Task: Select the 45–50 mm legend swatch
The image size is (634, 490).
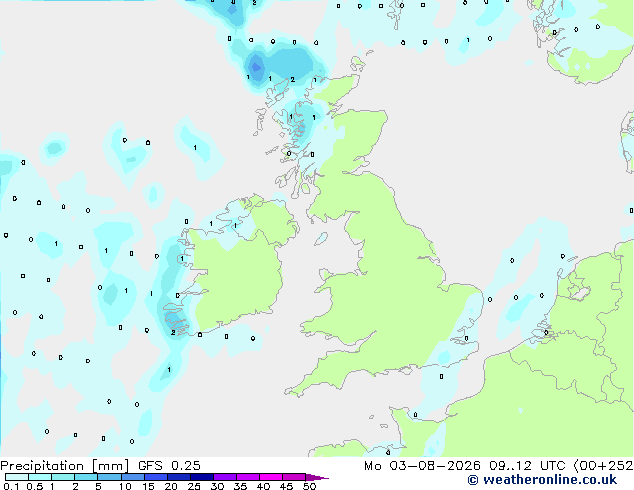Action: tap(294, 477)
